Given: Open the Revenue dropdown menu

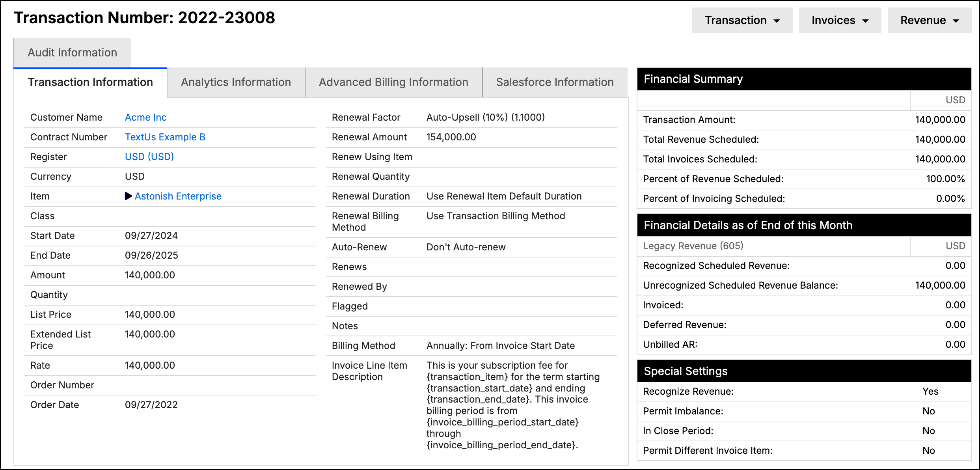Looking at the screenshot, I should 929,20.
